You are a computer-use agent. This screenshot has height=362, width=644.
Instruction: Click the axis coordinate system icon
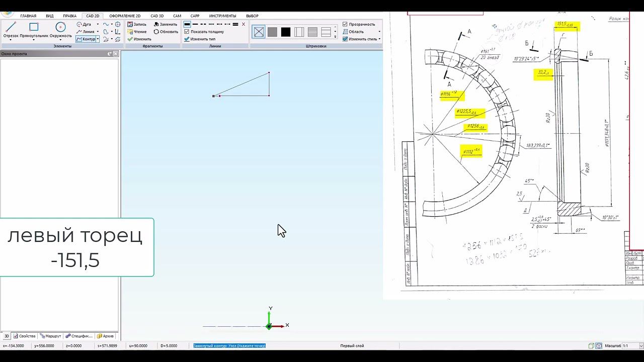click(x=118, y=32)
